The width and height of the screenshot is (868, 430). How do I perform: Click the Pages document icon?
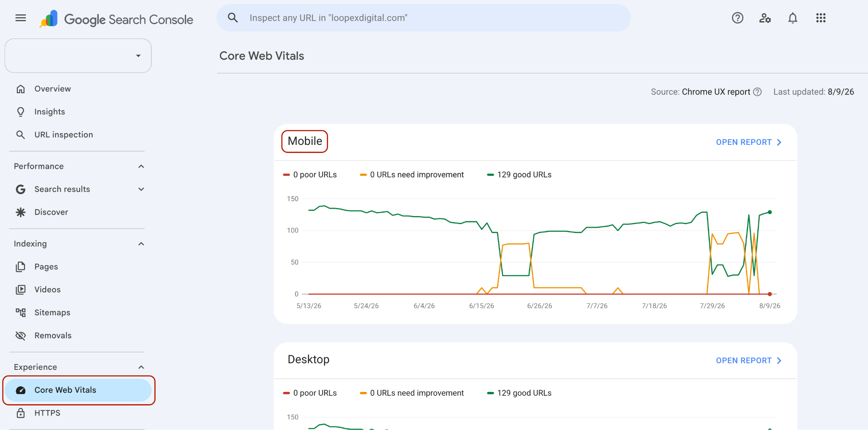click(x=20, y=267)
